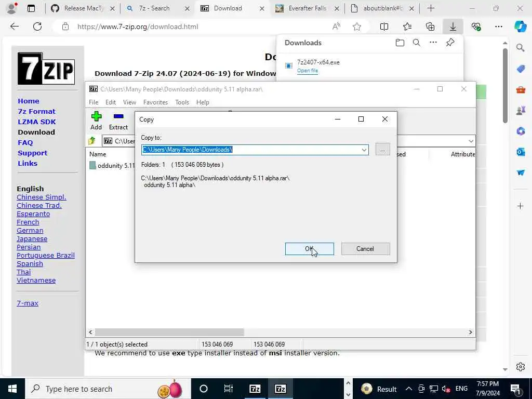This screenshot has height=399, width=532.
Task: Switch to the 7z - Search tab
Action: (157, 8)
